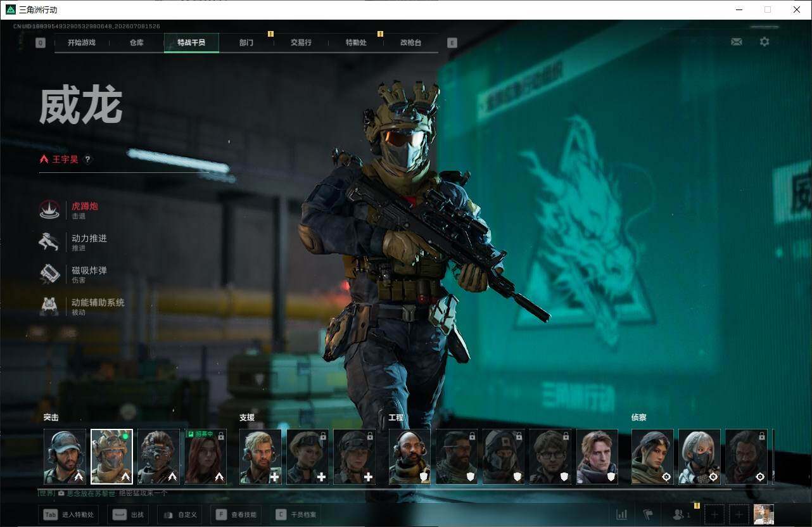Open the bar-chart statistics icon
This screenshot has height=527, width=812.
click(622, 514)
